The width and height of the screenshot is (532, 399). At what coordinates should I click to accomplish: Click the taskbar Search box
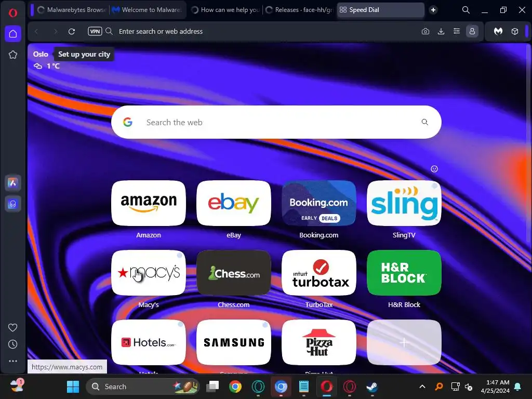click(142, 387)
